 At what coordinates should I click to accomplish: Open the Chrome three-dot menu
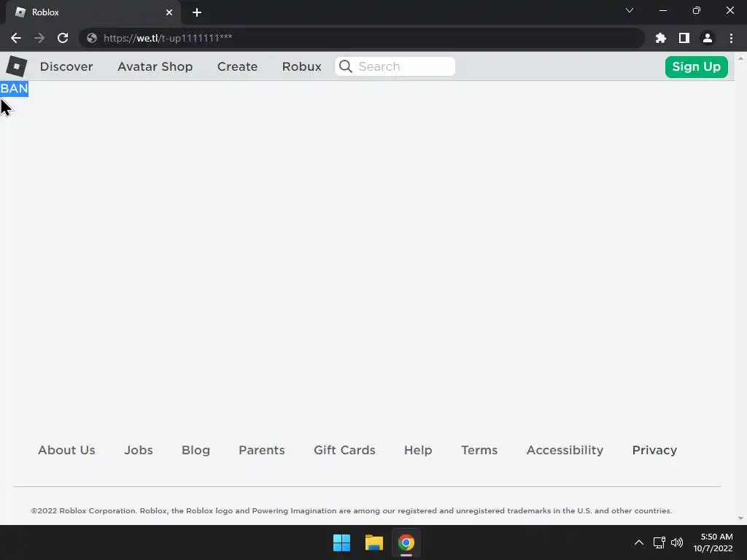tap(731, 38)
